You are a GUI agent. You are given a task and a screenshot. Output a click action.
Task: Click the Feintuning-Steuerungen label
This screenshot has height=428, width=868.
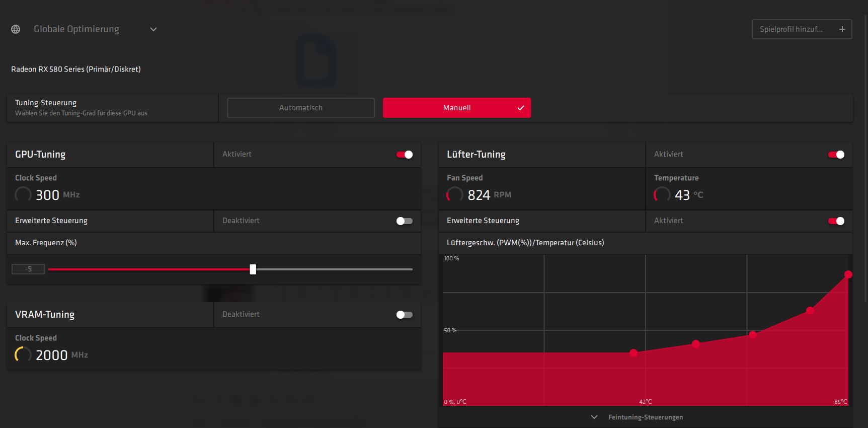pyautogui.click(x=646, y=417)
